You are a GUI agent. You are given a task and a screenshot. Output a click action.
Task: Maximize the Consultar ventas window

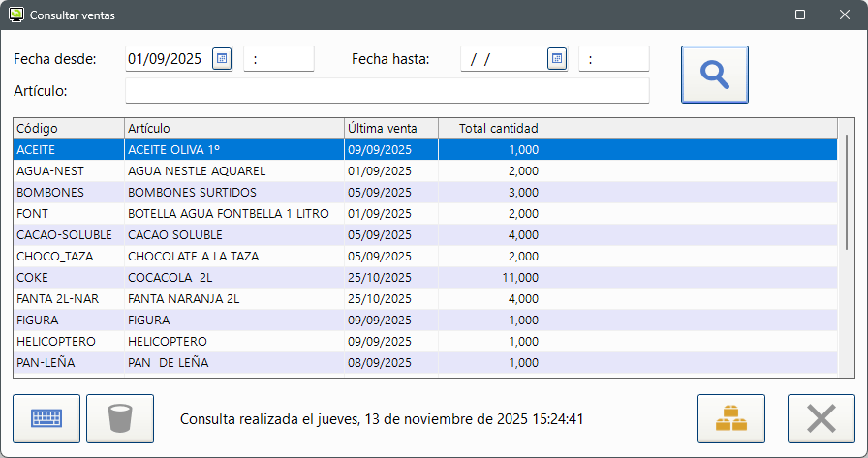pos(799,15)
